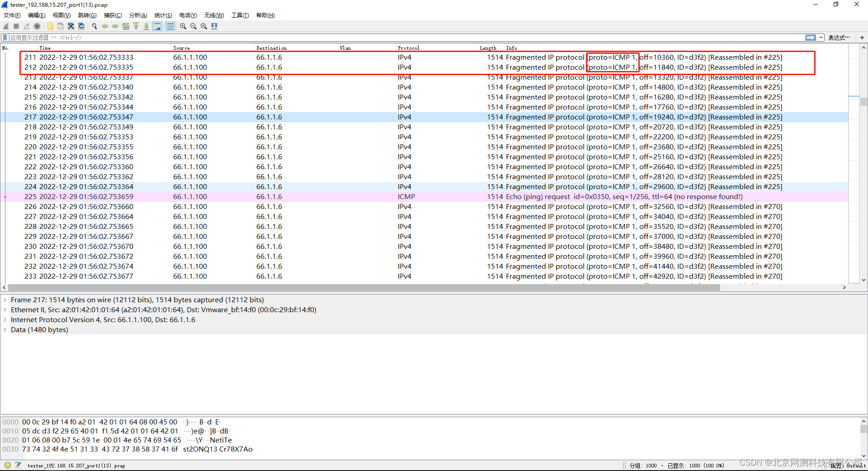This screenshot has height=471, width=868.
Task: Click the resize columns icon
Action: click(214, 26)
